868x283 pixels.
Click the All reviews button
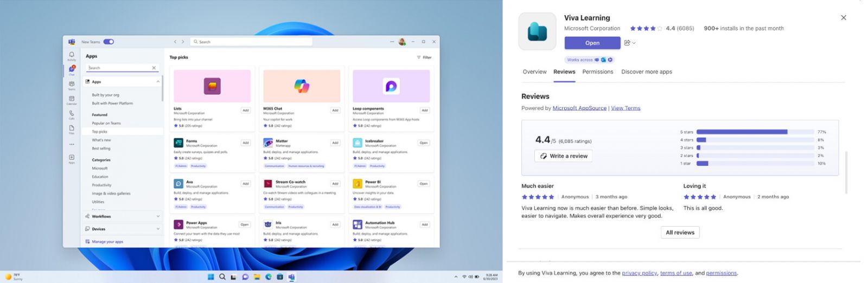(680, 233)
